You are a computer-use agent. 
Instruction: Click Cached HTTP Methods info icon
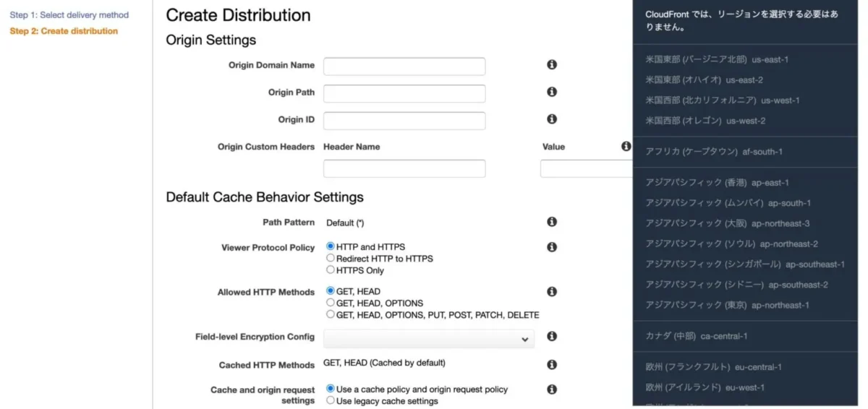pyautogui.click(x=552, y=364)
